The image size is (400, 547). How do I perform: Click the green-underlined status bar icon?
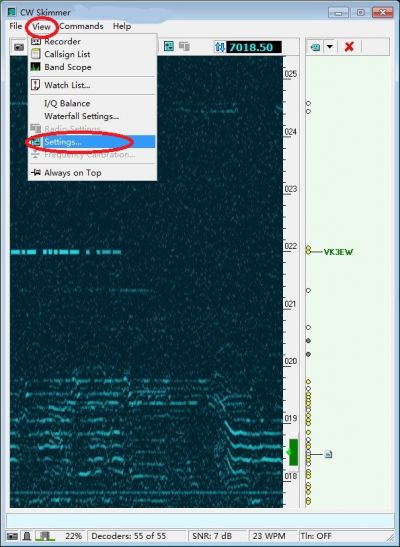[45, 536]
